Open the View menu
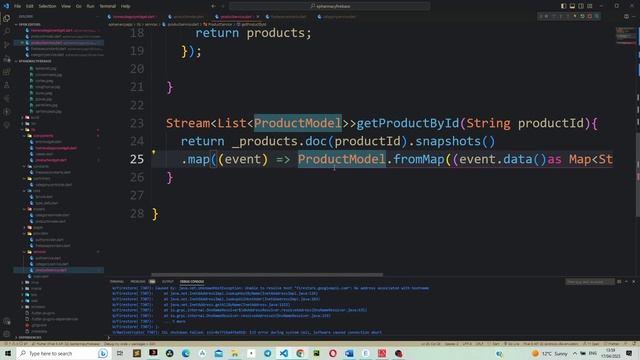Image resolution: width=640 pixels, height=360 pixels. (66, 6)
